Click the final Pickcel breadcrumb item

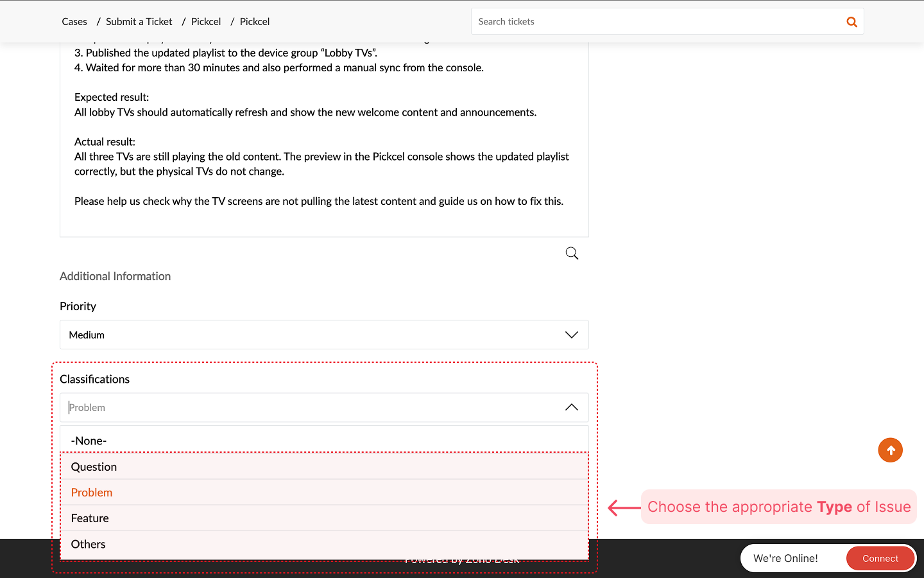(255, 22)
